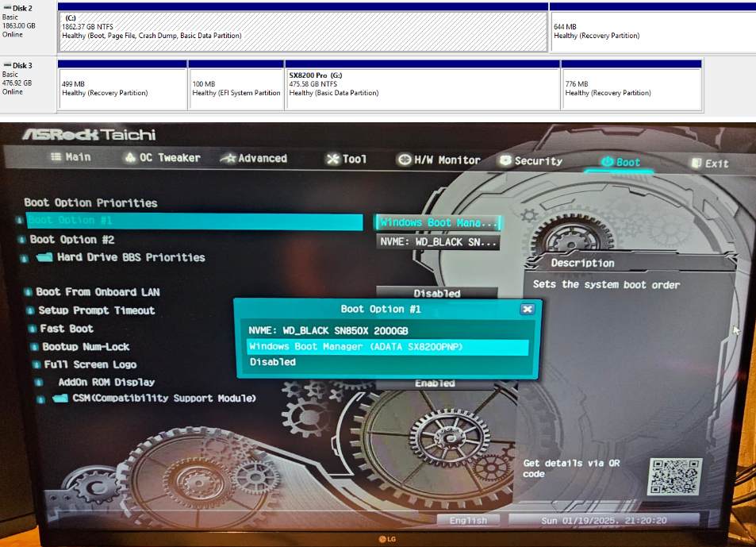Click the Exit door icon
This screenshot has width=756, height=547.
[x=697, y=163]
